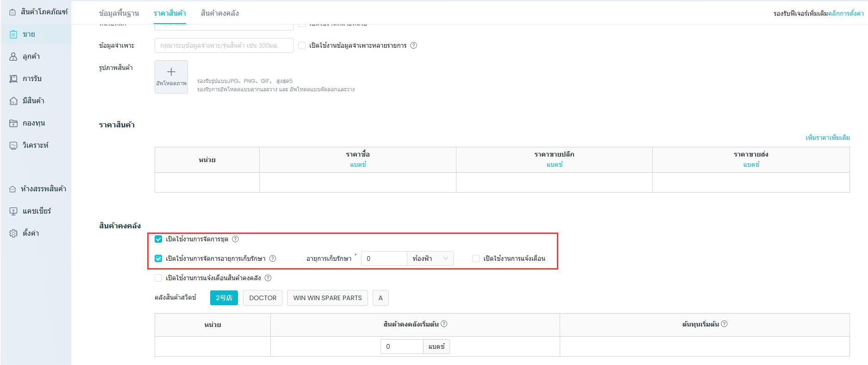This screenshot has height=365, width=868.
Task: Click the ขาย sidebar icon
Action: 13,34
